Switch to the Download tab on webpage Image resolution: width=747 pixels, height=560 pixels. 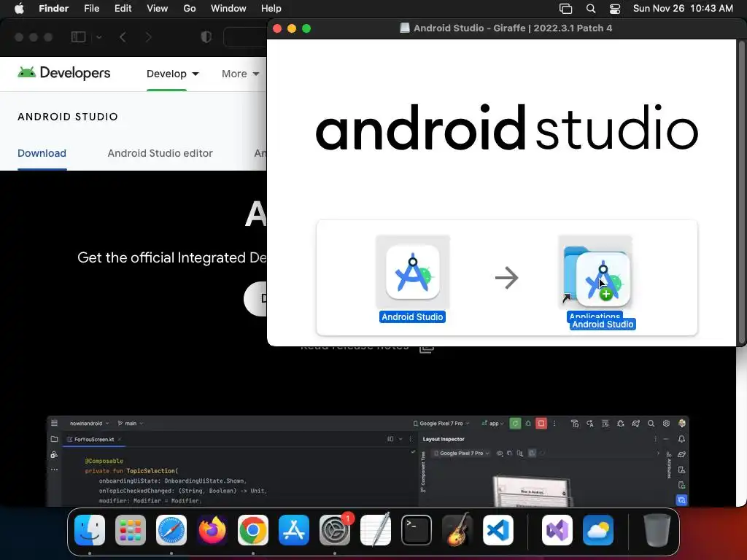[x=42, y=153]
